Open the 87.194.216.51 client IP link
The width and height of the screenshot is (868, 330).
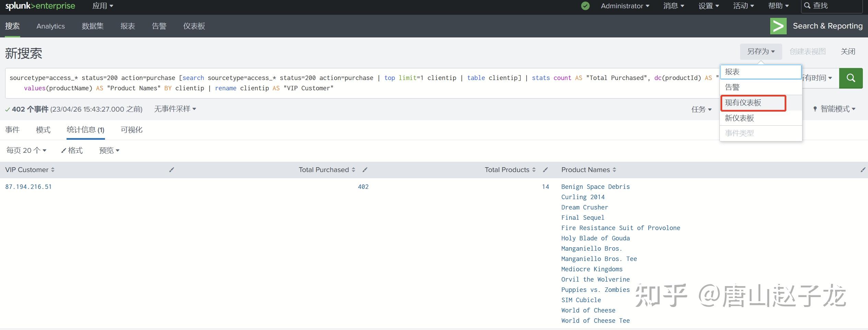[28, 186]
